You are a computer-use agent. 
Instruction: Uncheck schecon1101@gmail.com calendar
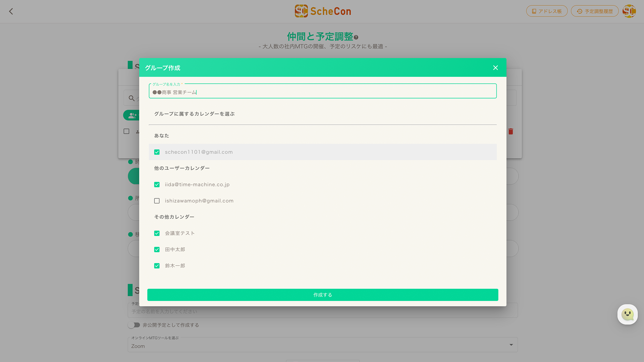[157, 152]
